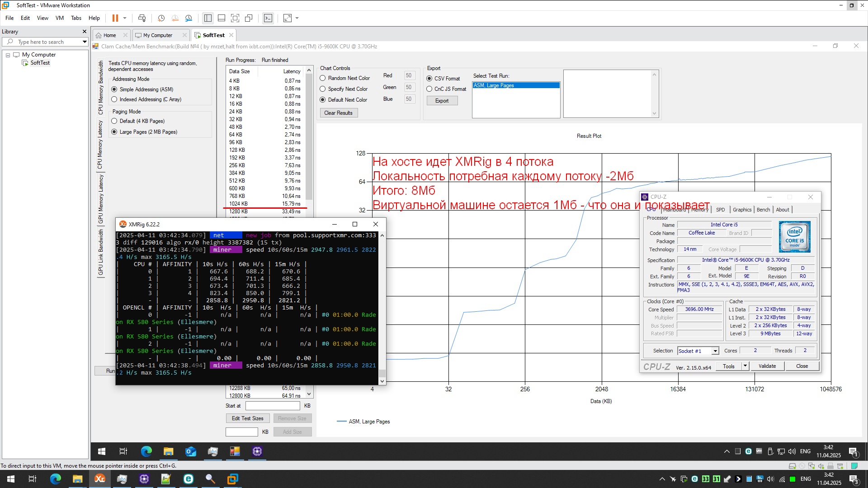Enable Random Next Color option
Screen dimensions: 868x488
(x=323, y=78)
